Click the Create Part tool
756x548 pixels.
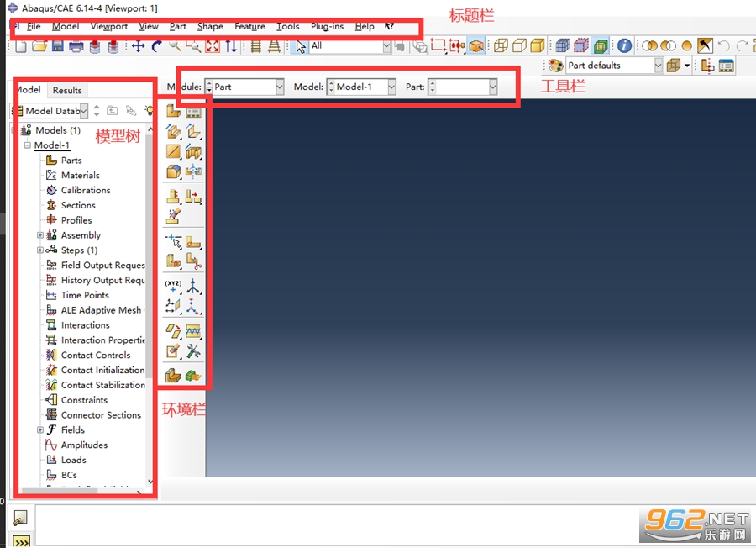173,112
